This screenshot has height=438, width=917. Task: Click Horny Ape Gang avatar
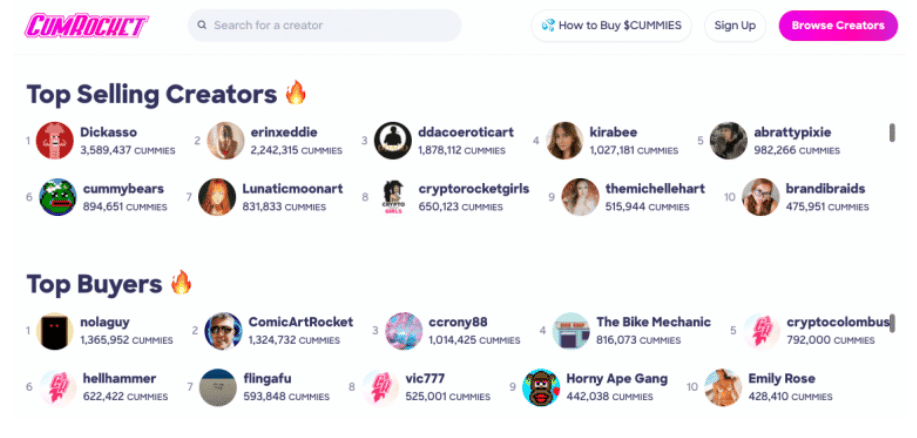[541, 387]
